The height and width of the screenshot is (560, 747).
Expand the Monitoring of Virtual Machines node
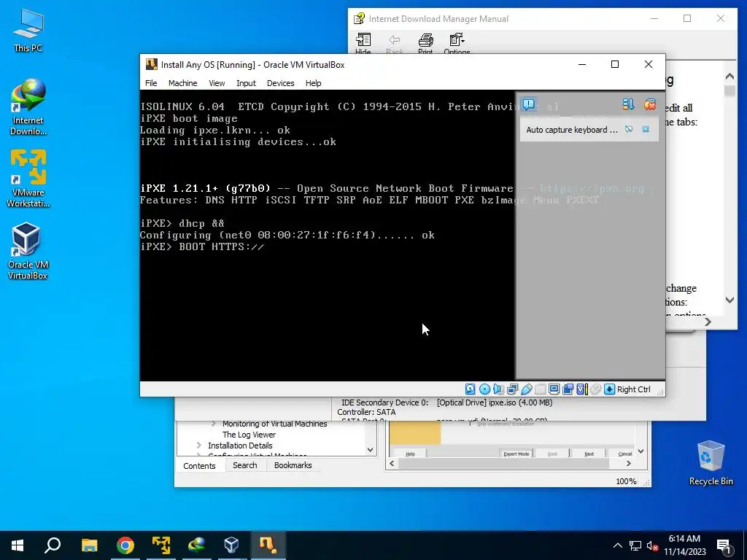tap(214, 424)
